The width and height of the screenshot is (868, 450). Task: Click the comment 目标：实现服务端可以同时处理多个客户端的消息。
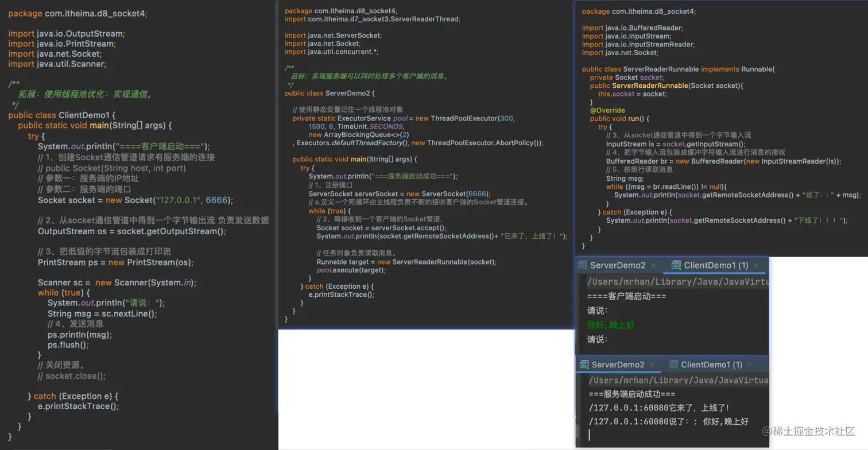369,76
